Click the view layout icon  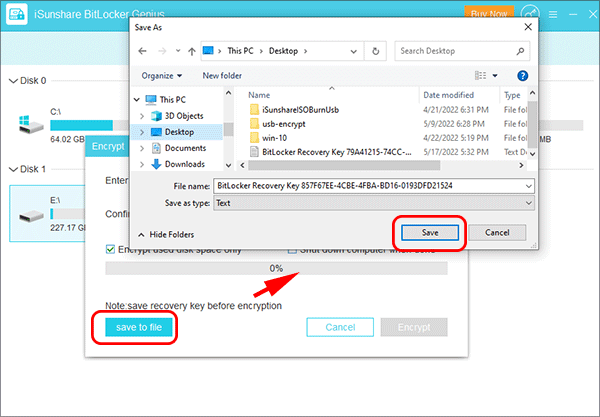(486, 75)
